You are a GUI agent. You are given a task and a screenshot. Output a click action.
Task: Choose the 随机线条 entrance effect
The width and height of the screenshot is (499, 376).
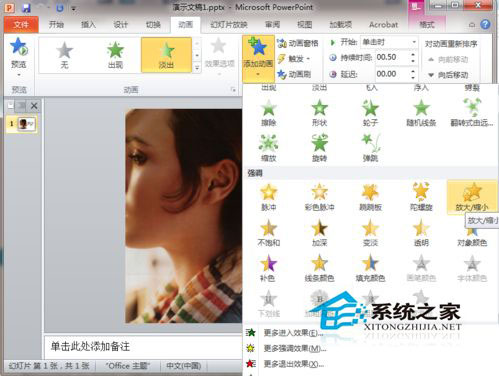421,113
